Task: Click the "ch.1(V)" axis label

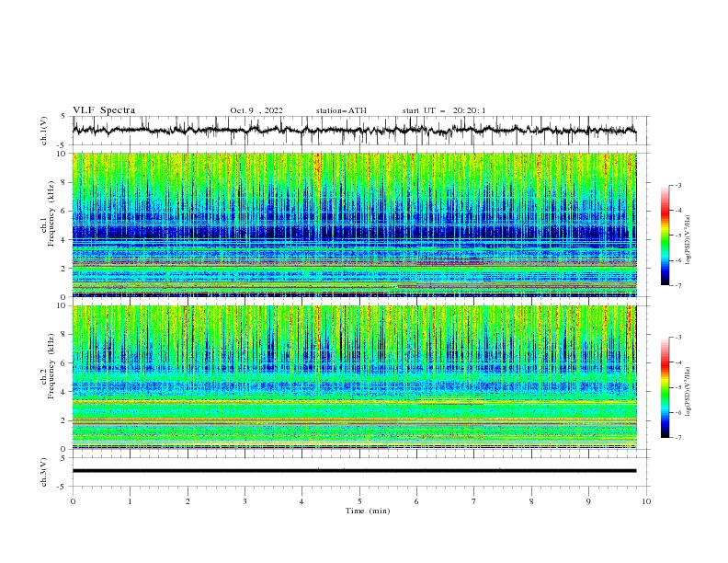Action: pyautogui.click(x=44, y=131)
